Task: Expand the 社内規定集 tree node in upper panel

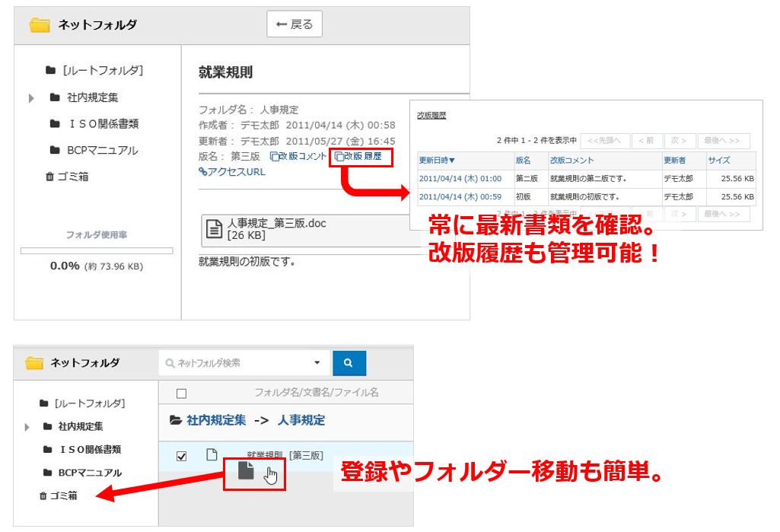Action: [31, 98]
